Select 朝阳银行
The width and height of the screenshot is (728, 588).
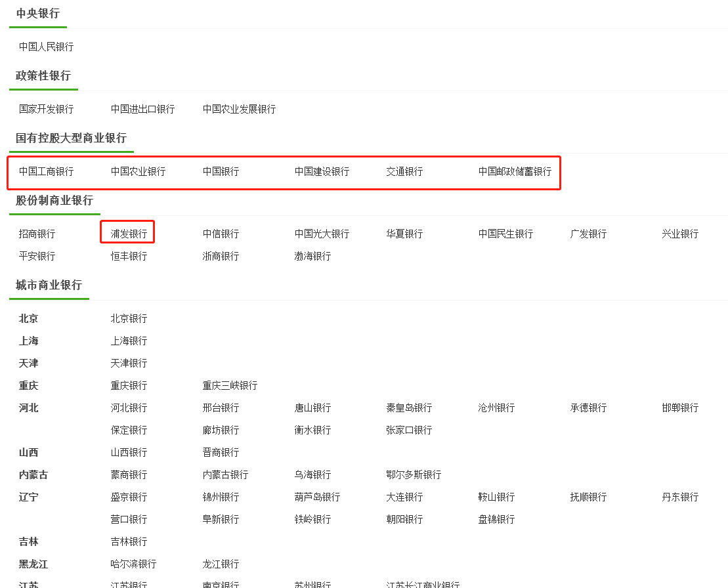(404, 519)
